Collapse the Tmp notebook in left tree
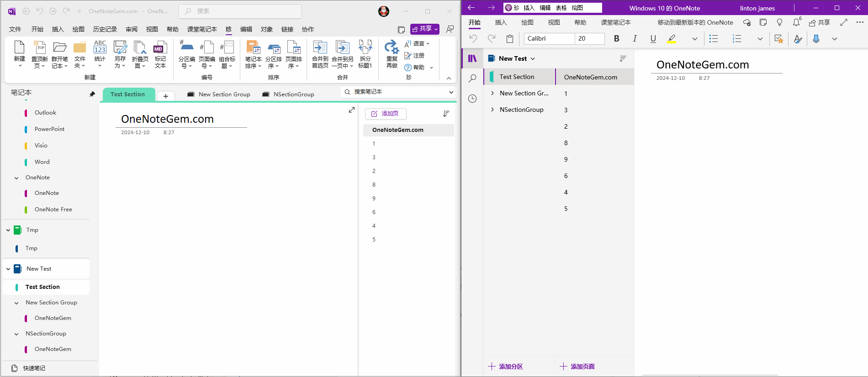 point(8,230)
